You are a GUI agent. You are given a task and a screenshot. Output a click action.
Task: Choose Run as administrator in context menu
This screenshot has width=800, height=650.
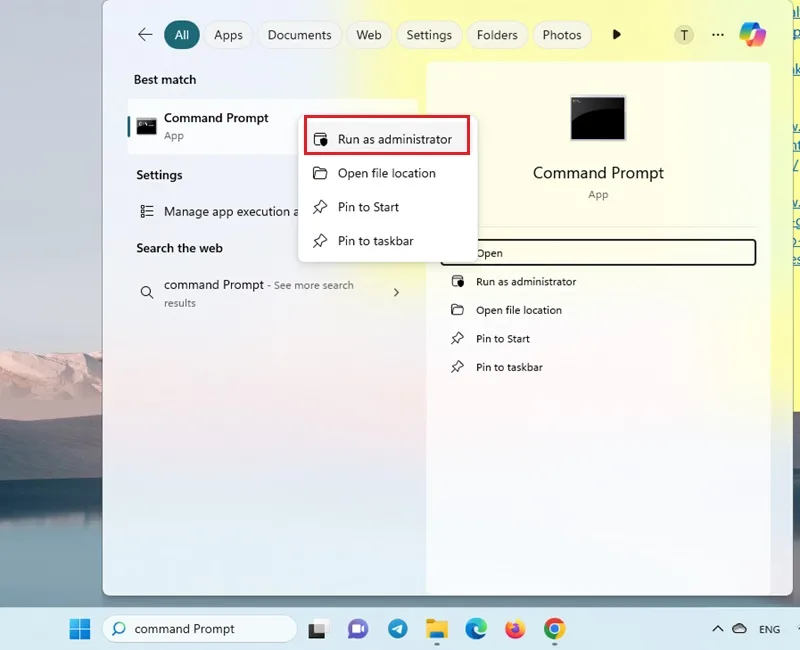coord(387,139)
